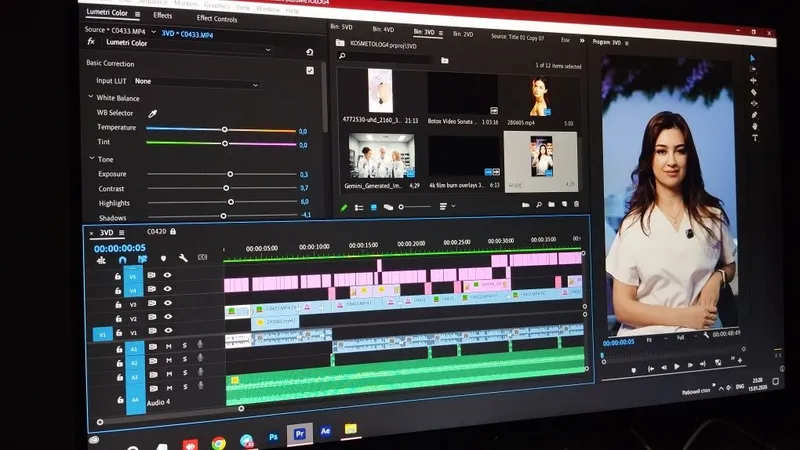This screenshot has height=450, width=800.
Task: Open Timeline display settings wrench
Action: (x=183, y=258)
